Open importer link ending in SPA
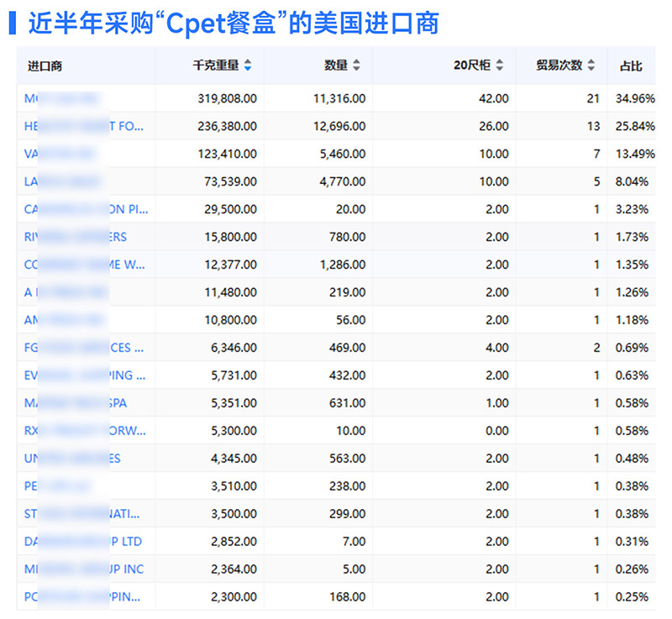The height and width of the screenshot is (619, 672). point(76,403)
